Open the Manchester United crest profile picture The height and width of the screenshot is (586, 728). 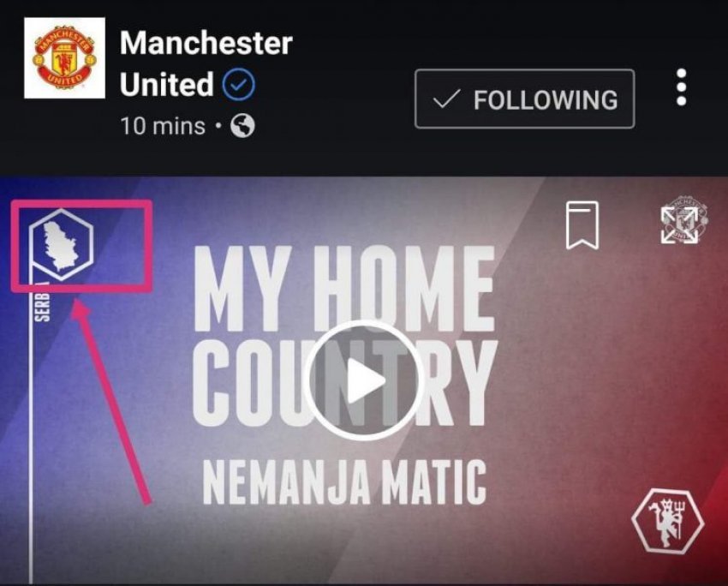(64, 58)
